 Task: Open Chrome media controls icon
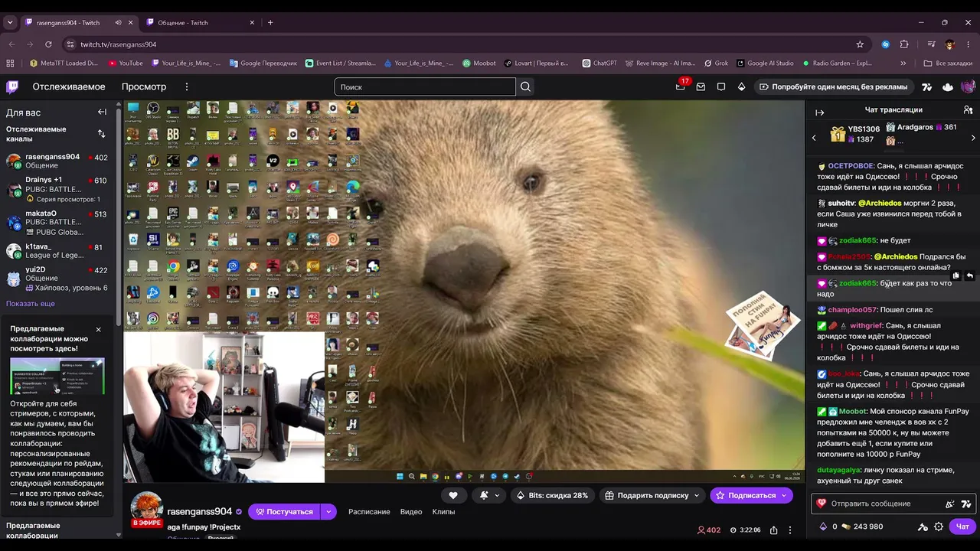(x=931, y=44)
